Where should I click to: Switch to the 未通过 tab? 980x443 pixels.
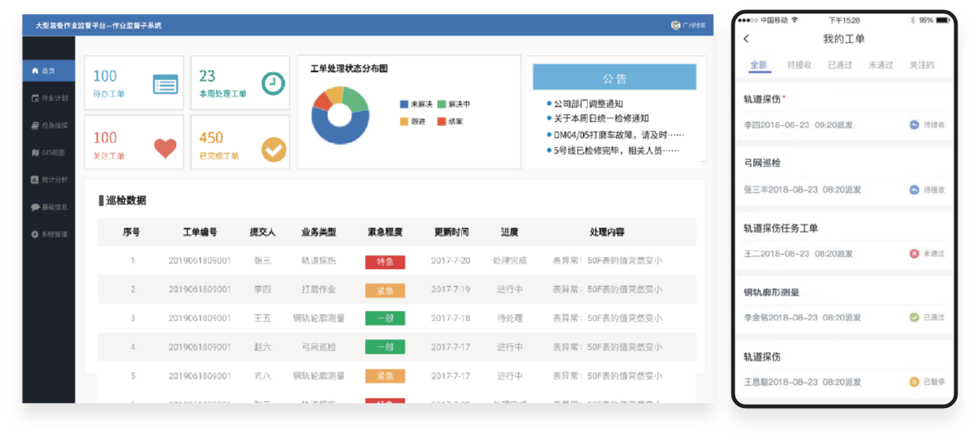coord(880,65)
